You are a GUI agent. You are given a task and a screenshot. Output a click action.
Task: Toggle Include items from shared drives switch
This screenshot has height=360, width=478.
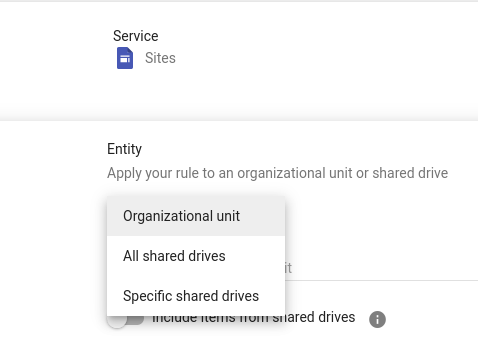click(126, 320)
